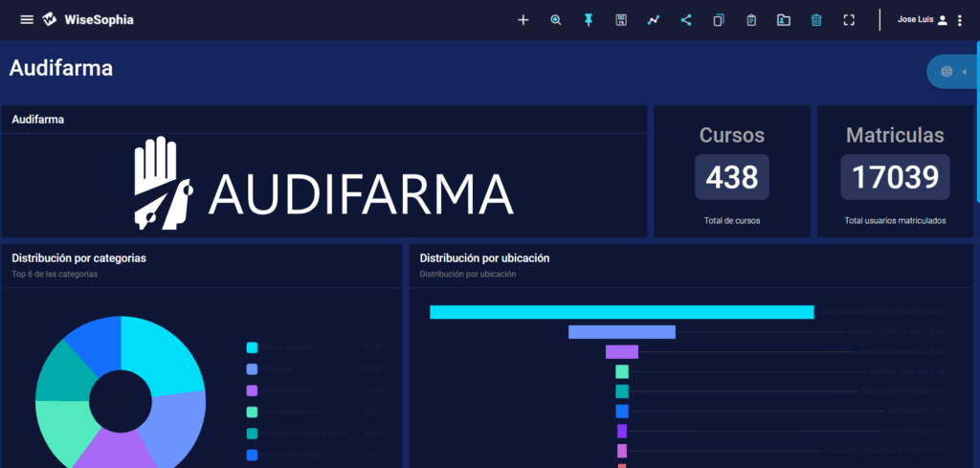Click the Sede Administrativa Pereira cyan bar
This screenshot has width=980, height=468.
[622, 312]
